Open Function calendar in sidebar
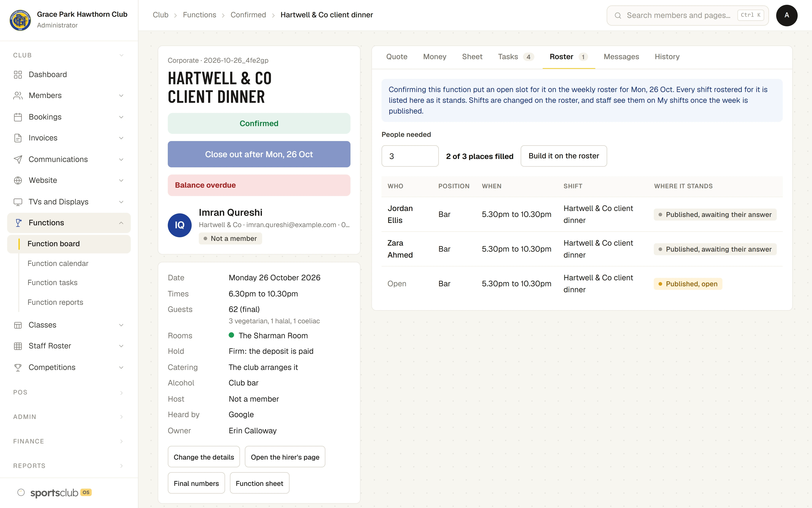This screenshot has height=508, width=812. tap(58, 263)
